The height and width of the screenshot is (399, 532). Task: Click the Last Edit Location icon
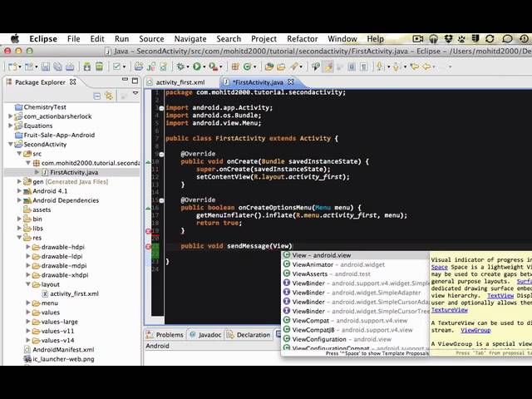[x=414, y=66]
